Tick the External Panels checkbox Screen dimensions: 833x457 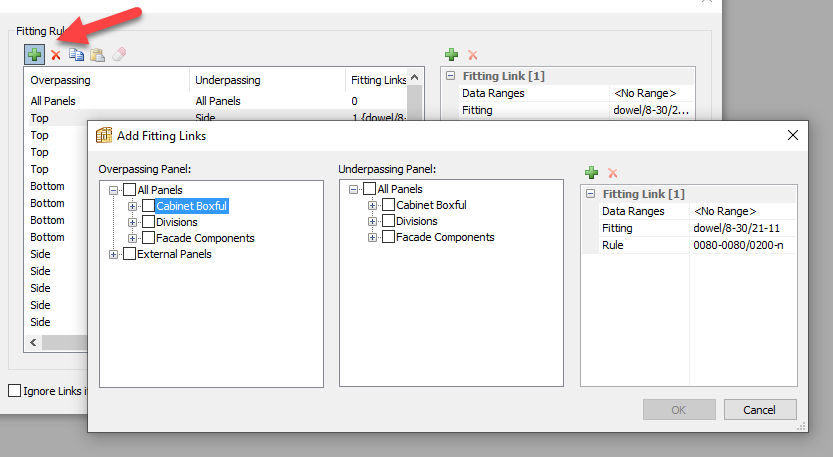coord(129,254)
